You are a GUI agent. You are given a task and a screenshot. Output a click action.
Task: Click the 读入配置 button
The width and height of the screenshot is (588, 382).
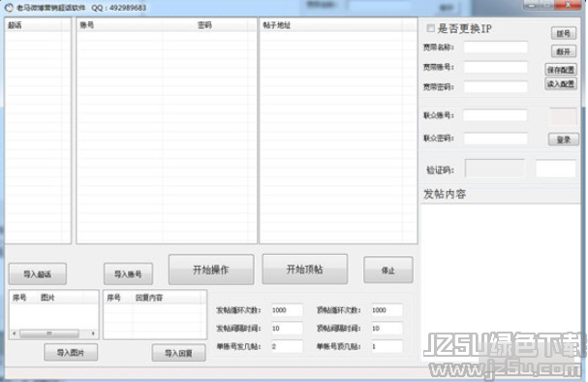coord(561,83)
